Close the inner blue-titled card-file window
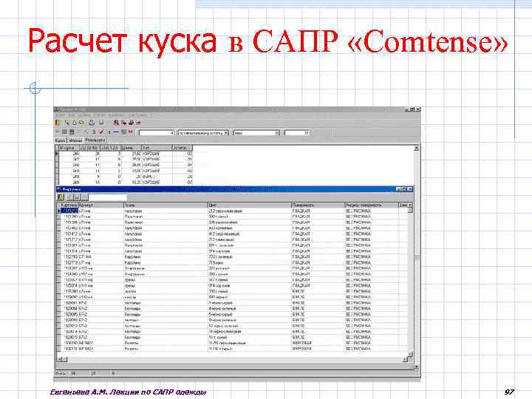 pos(410,189)
